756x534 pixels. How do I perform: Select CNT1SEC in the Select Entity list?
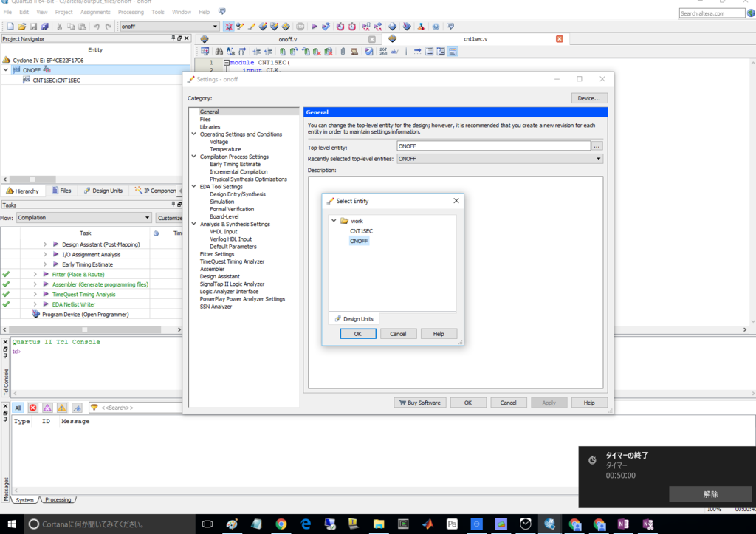pos(361,231)
